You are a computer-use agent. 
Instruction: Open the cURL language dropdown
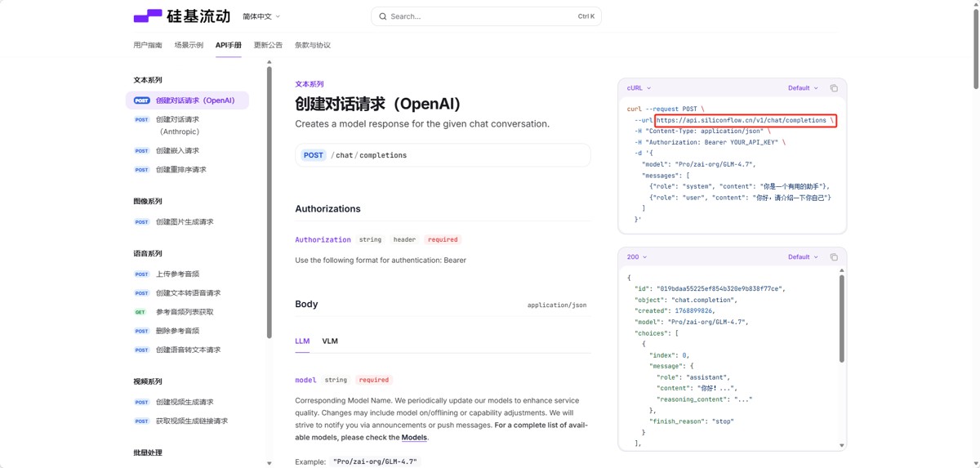[639, 88]
